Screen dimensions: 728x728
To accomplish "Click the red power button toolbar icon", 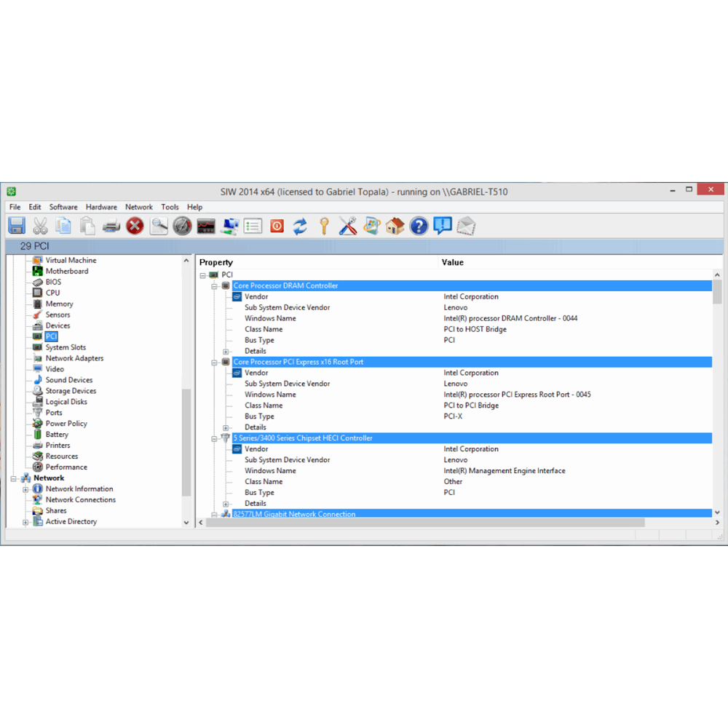I will 277,226.
